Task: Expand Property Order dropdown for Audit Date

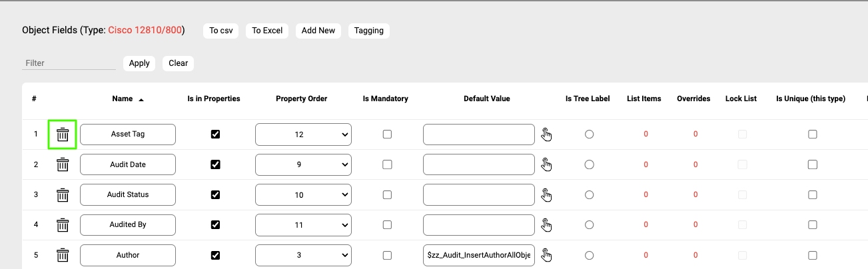Action: 303,164
